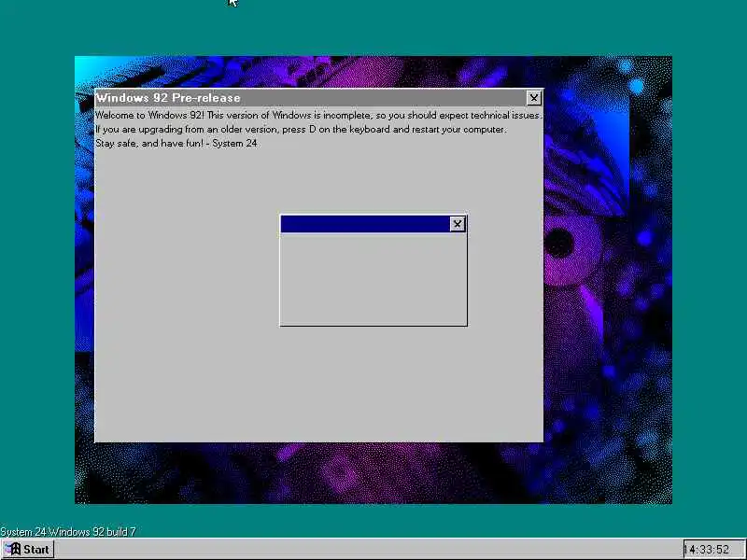Image resolution: width=747 pixels, height=560 pixels.
Task: Click the line about pressing D to upgrade
Action: pos(301,129)
